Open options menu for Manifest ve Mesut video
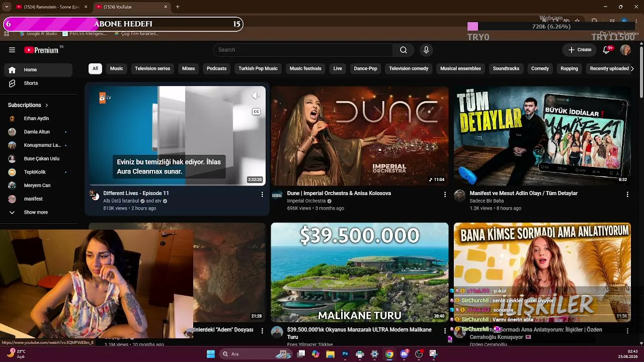The image size is (644, 362). pos(627,194)
